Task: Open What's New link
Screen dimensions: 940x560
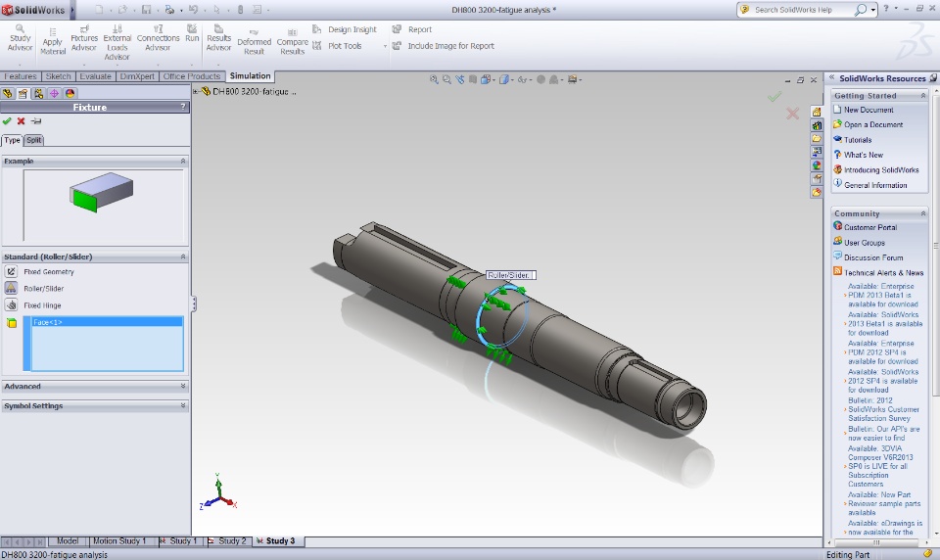Action: point(864,155)
